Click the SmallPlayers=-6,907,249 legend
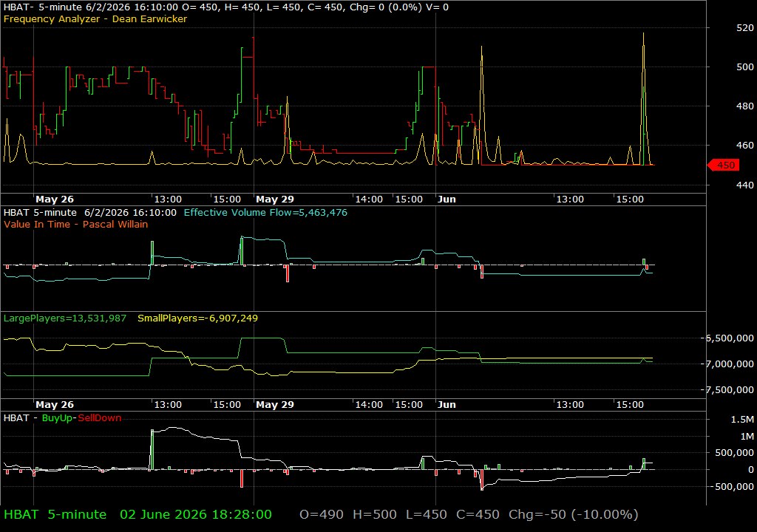The height and width of the screenshot is (532, 757). point(197,318)
